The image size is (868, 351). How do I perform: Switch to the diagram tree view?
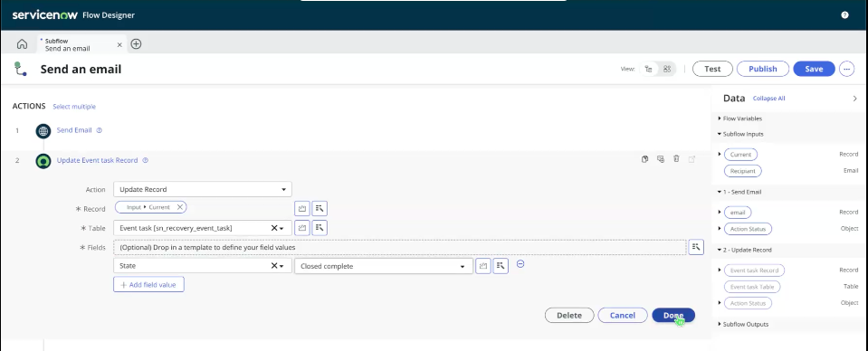649,69
